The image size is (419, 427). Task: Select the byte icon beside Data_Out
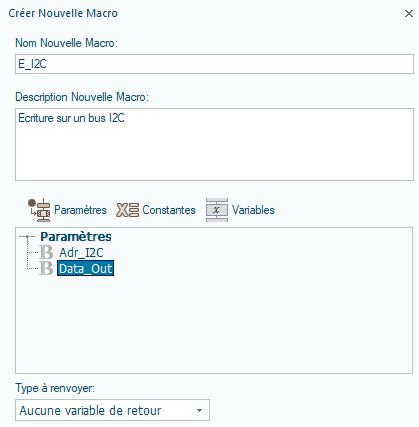click(x=46, y=268)
